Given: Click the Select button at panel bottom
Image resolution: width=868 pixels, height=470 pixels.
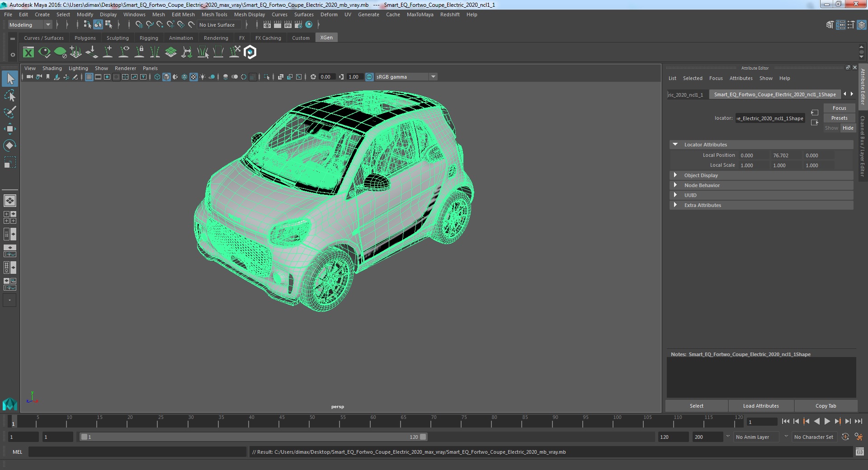Looking at the screenshot, I should [x=696, y=406].
